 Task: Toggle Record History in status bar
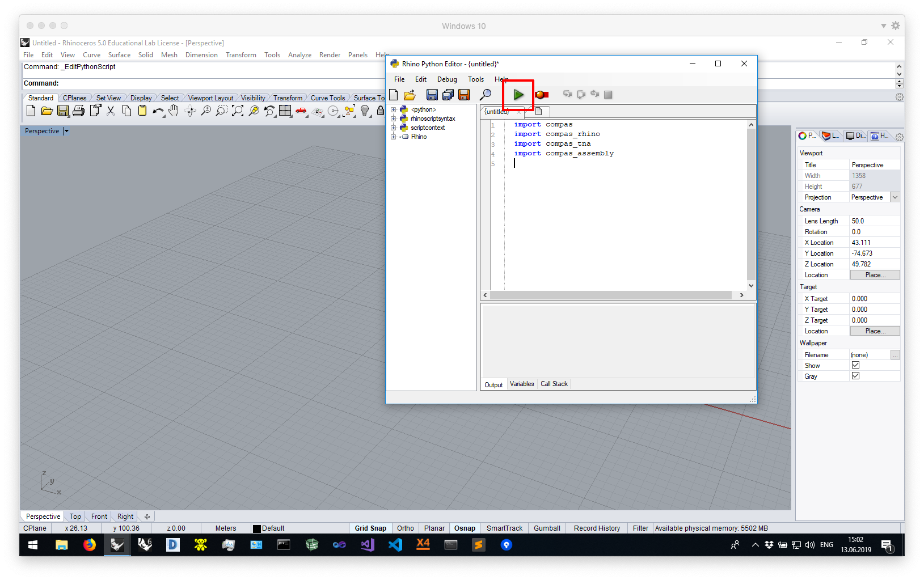click(x=597, y=528)
